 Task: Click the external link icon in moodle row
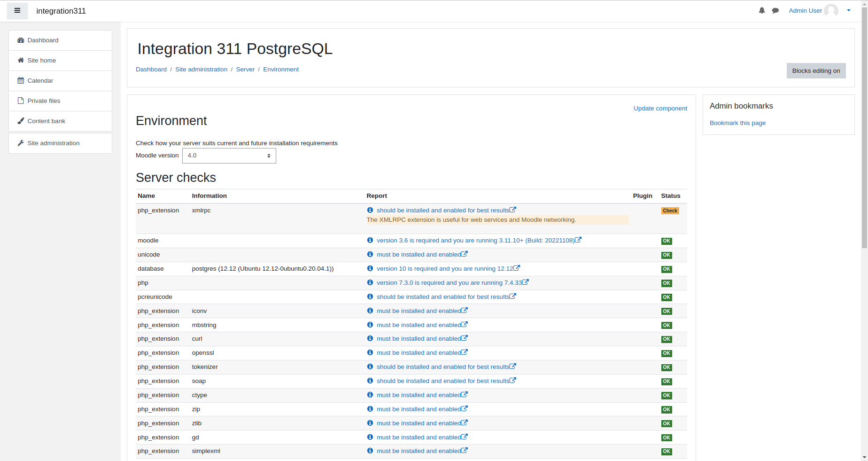click(x=578, y=240)
